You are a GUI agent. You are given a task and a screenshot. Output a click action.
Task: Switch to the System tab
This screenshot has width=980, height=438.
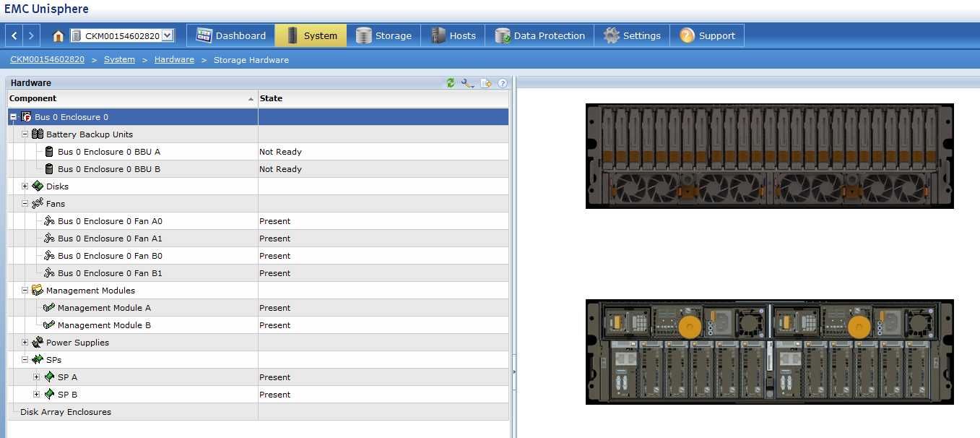(x=311, y=35)
